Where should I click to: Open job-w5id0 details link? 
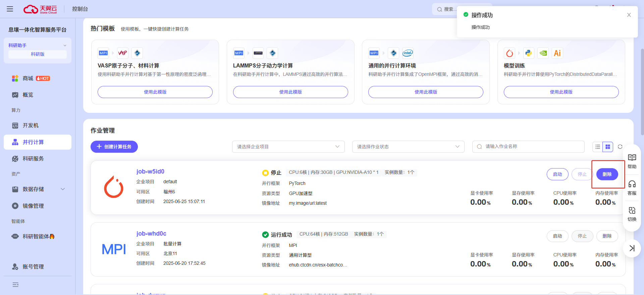tap(150, 171)
